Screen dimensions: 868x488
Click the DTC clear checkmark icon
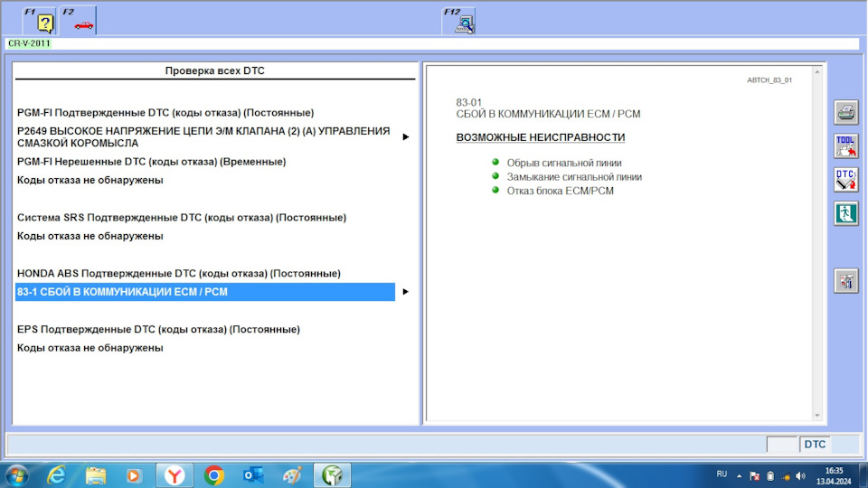point(846,180)
